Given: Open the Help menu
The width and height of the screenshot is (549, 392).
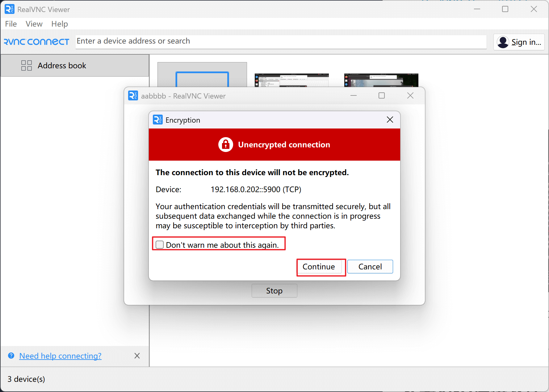Looking at the screenshot, I should (x=60, y=24).
